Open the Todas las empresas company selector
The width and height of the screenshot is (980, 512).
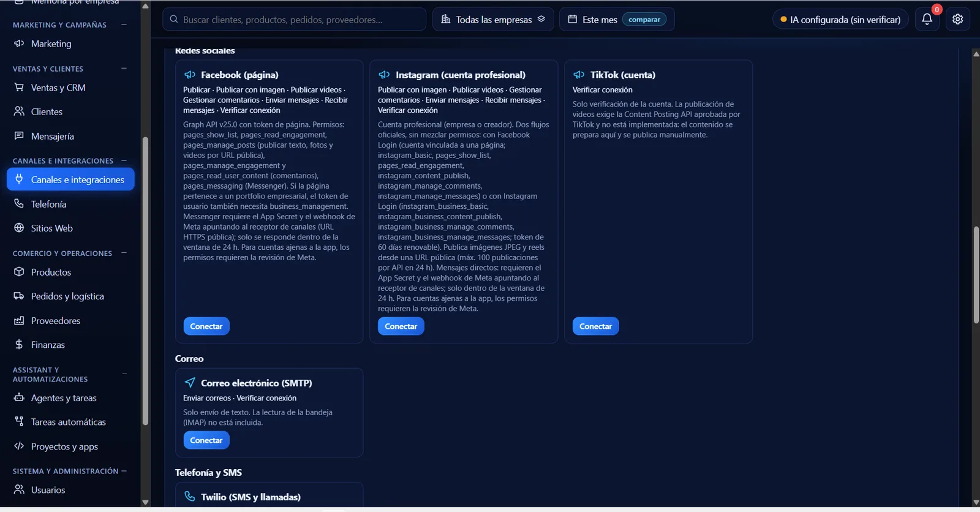tap(493, 19)
